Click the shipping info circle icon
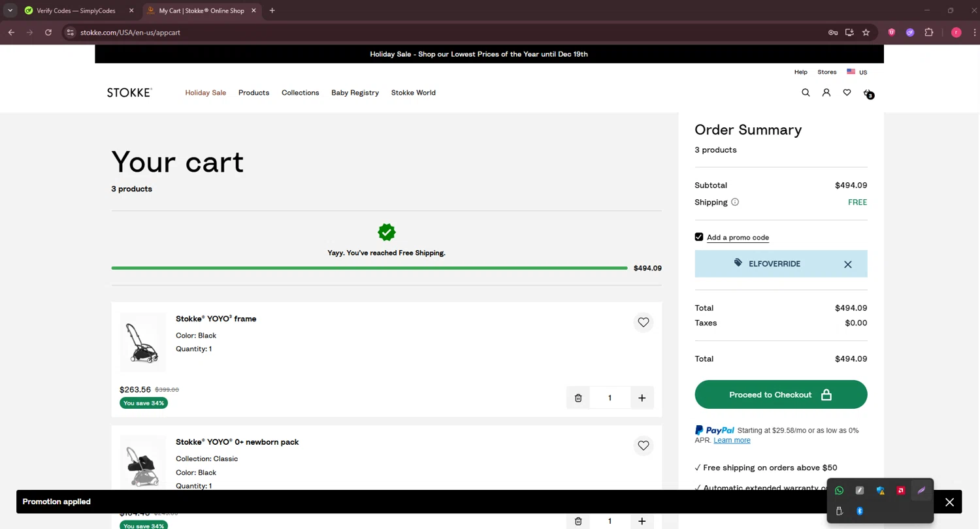 coord(735,202)
